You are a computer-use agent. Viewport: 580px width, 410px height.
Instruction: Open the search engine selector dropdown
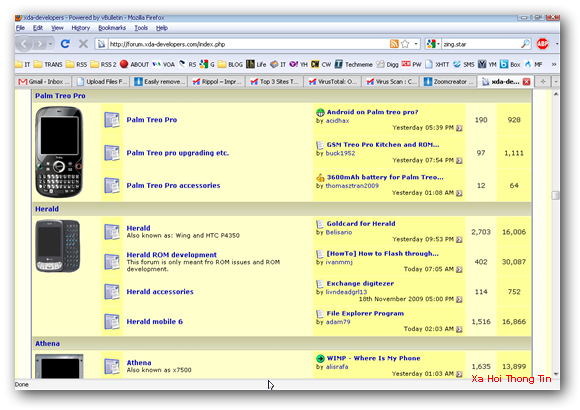click(438, 44)
